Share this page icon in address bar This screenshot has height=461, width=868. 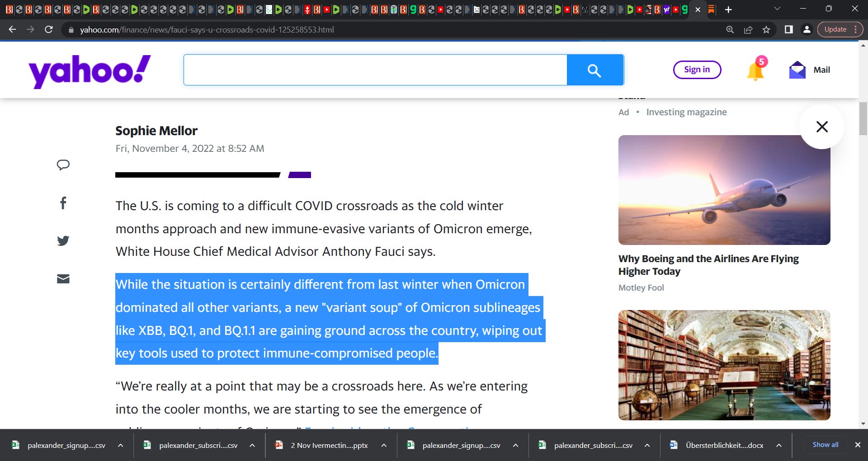tap(748, 29)
